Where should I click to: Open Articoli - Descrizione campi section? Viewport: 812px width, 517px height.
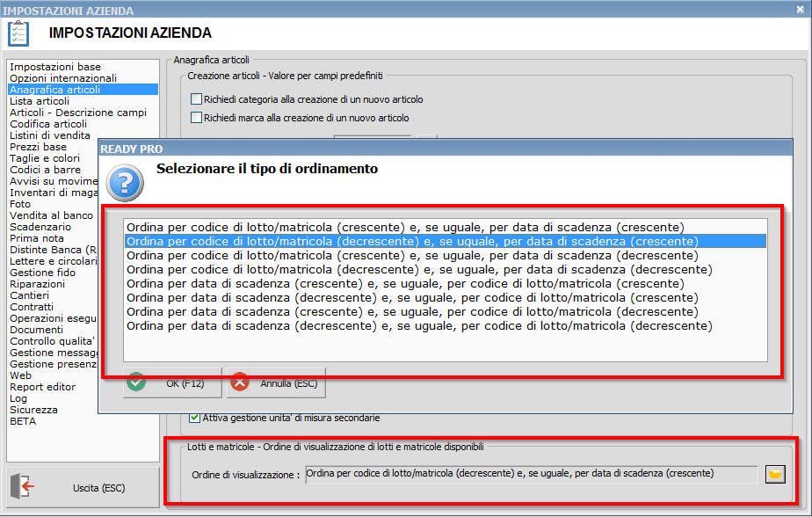[x=83, y=113]
